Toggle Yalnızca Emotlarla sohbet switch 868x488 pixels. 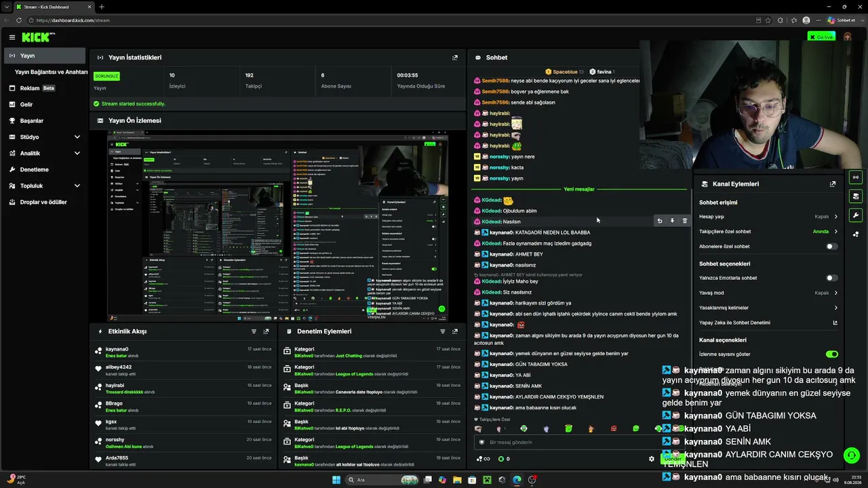click(x=832, y=278)
